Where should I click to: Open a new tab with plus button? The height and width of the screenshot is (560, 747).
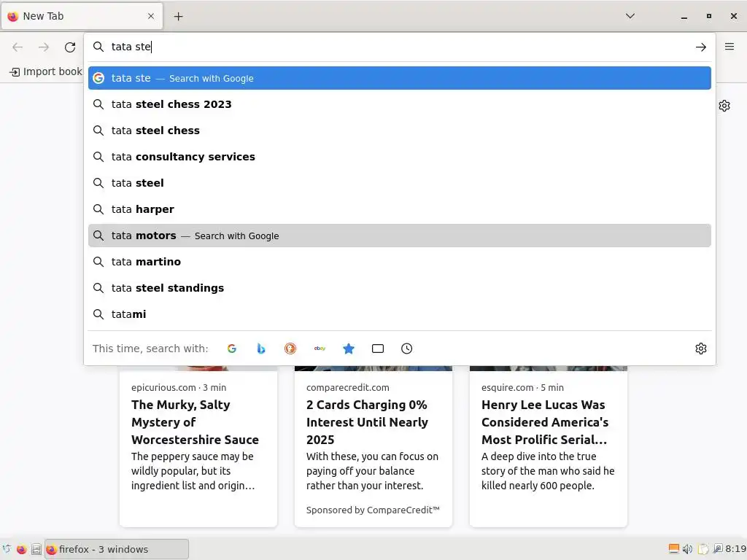coord(178,16)
